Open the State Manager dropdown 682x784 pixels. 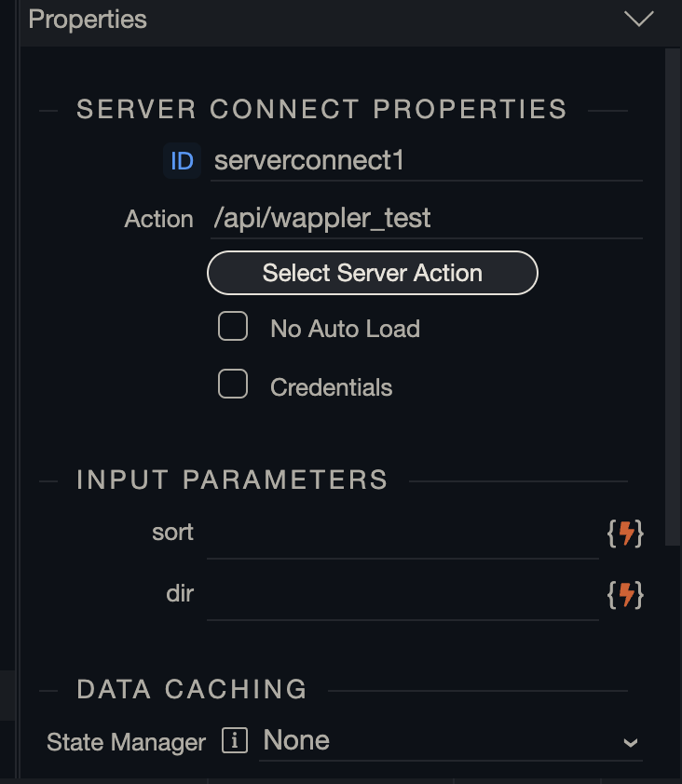pyautogui.click(x=451, y=741)
